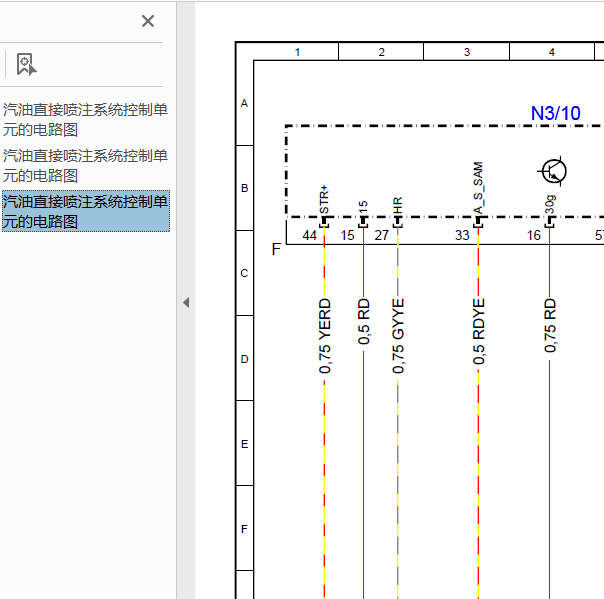The width and height of the screenshot is (604, 599).
Task: Open the second 汽油直接喷注系统控制单元的电路图 bookmark
Action: point(85,166)
